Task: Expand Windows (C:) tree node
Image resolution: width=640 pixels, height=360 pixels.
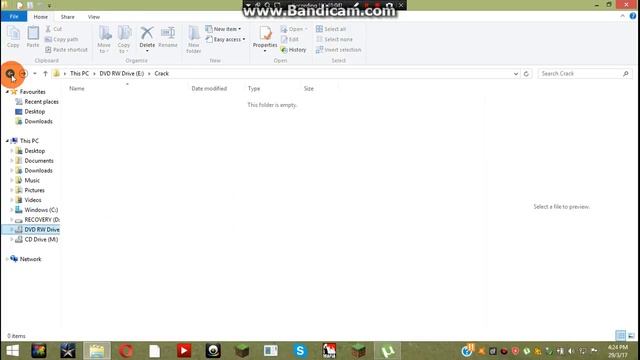Action: point(12,210)
